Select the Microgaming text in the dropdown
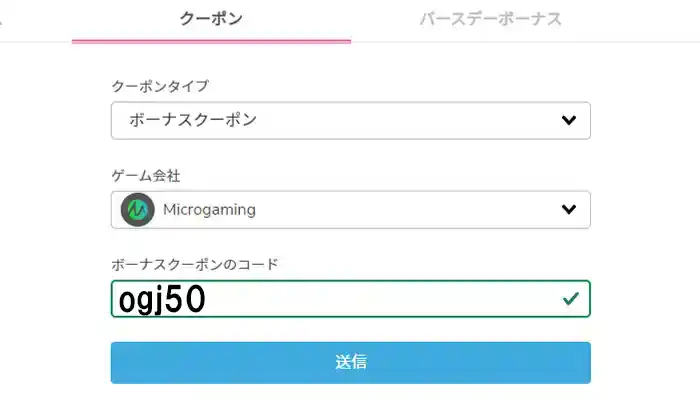The height and width of the screenshot is (400, 700). pos(209,210)
